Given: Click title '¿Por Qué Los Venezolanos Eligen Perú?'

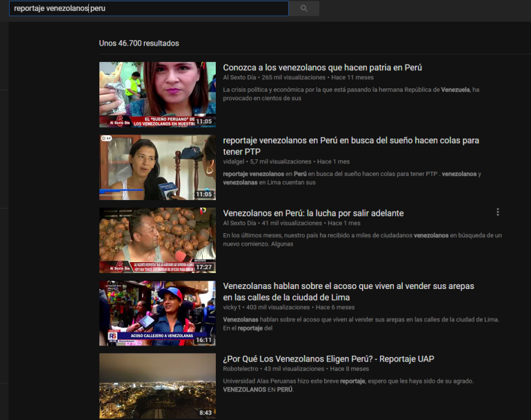Looking at the screenshot, I should [x=328, y=359].
